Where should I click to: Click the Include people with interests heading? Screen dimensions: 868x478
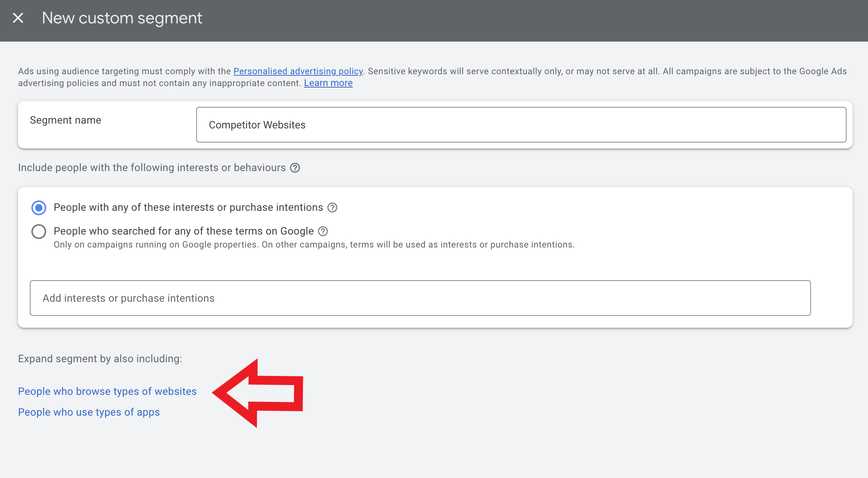[x=151, y=167]
